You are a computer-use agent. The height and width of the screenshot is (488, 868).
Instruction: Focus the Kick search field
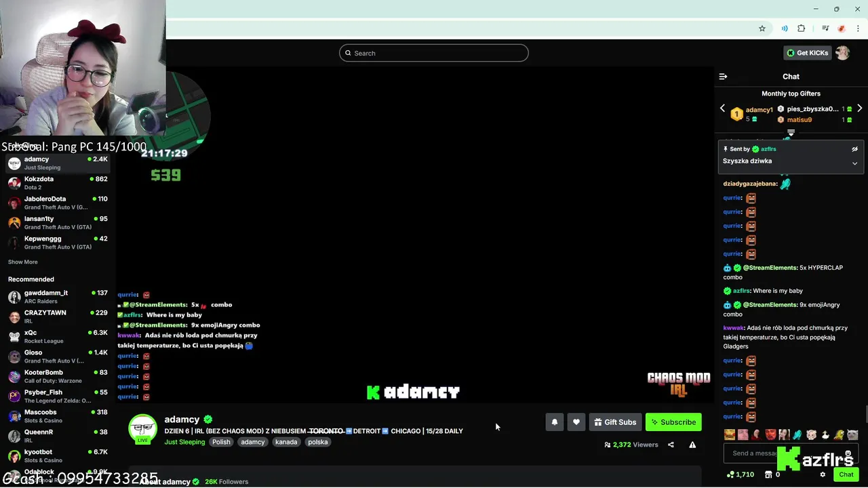coord(434,53)
